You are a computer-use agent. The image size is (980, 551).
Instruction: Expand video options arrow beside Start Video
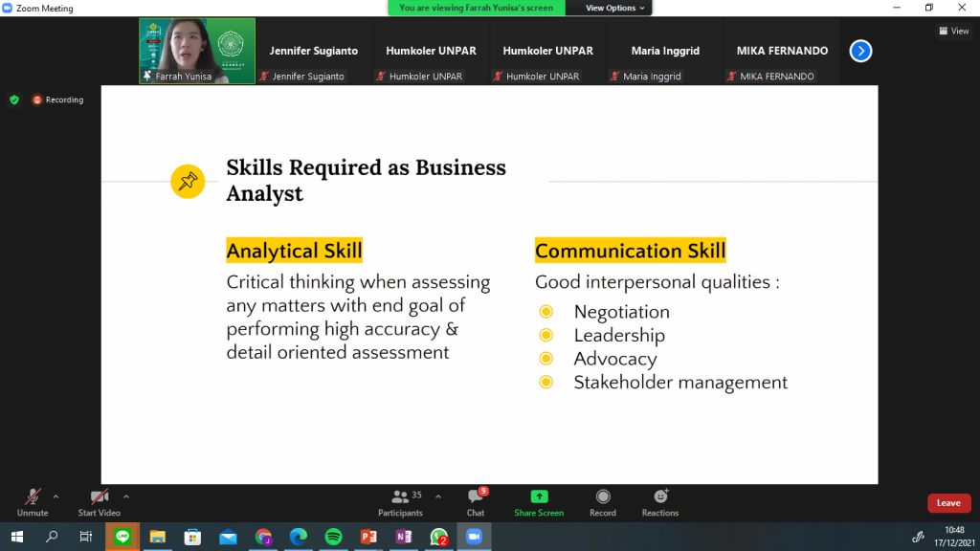point(126,496)
